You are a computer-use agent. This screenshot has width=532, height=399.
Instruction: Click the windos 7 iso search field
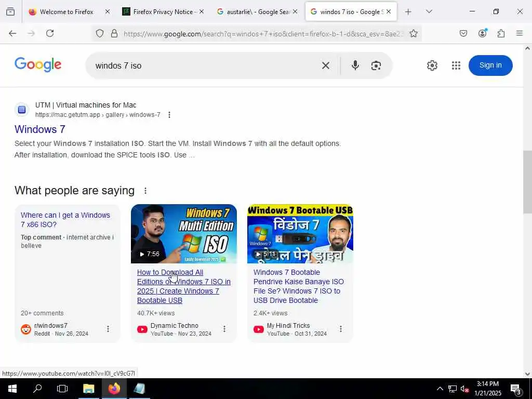coord(204,65)
